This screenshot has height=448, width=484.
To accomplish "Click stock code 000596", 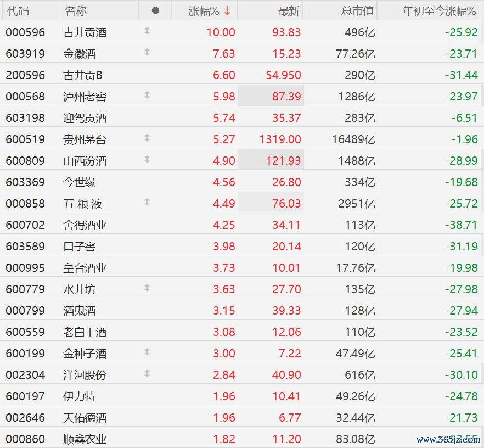I will [x=25, y=32].
